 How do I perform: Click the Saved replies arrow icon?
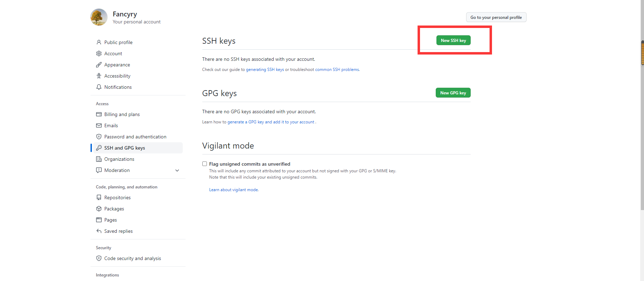point(99,231)
